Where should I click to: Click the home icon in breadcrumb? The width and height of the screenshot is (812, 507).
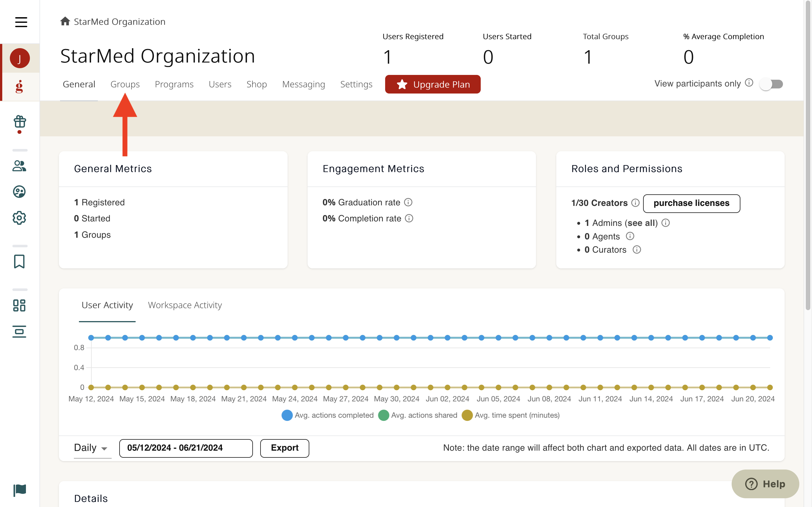point(65,21)
